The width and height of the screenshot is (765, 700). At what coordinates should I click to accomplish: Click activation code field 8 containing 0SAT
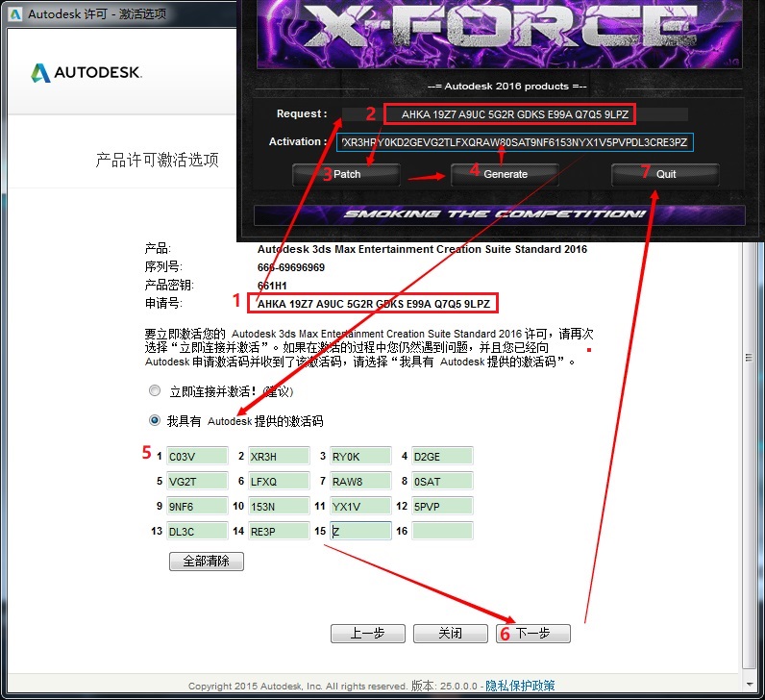(442, 481)
